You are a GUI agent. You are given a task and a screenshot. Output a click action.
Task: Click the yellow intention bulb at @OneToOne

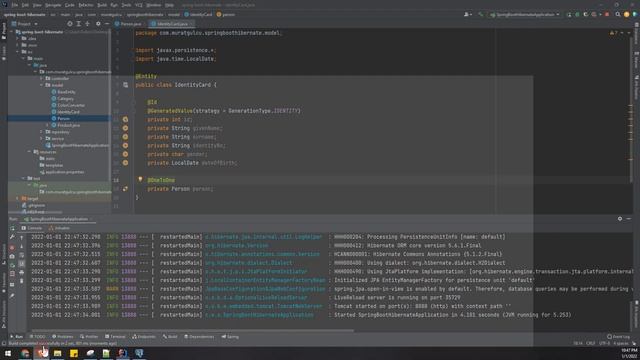pos(140,180)
